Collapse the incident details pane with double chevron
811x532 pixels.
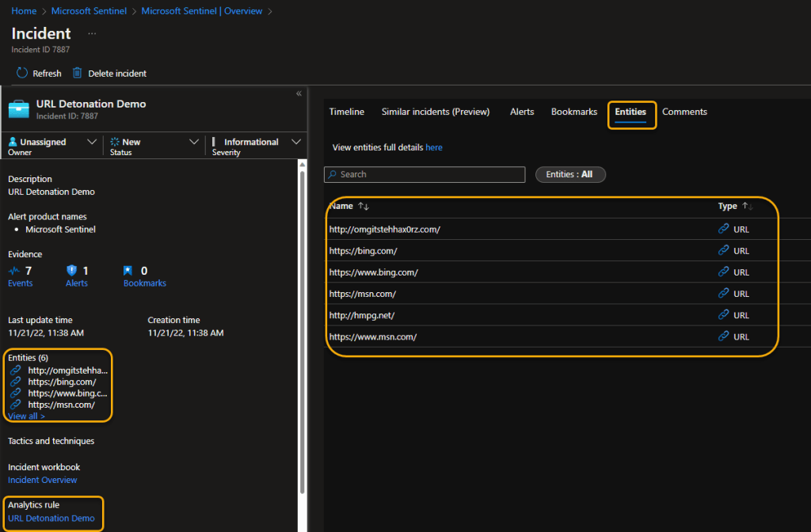point(299,93)
